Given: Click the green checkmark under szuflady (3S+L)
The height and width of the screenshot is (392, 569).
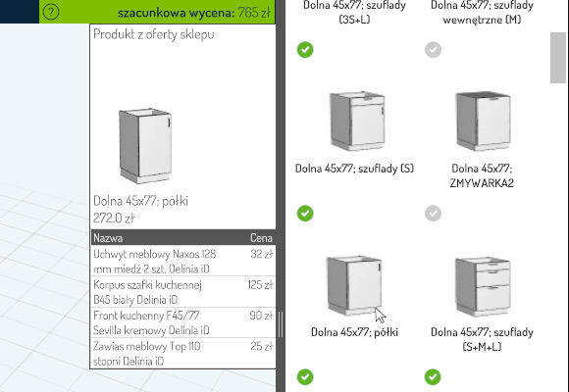Looking at the screenshot, I should point(305,50).
